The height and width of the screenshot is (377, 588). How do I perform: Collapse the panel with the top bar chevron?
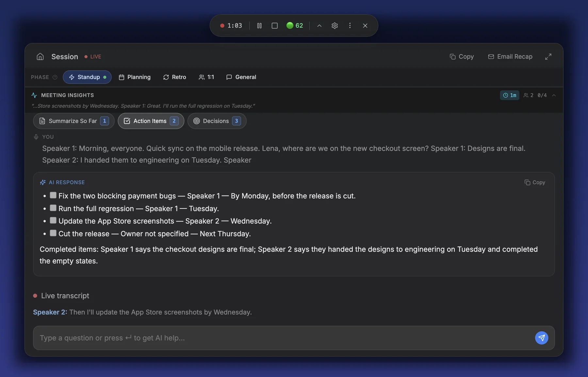pyautogui.click(x=319, y=25)
